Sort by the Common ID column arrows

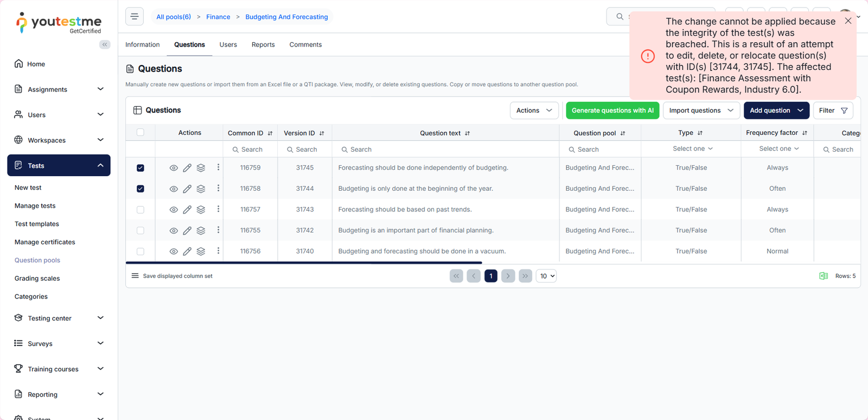[270, 133]
